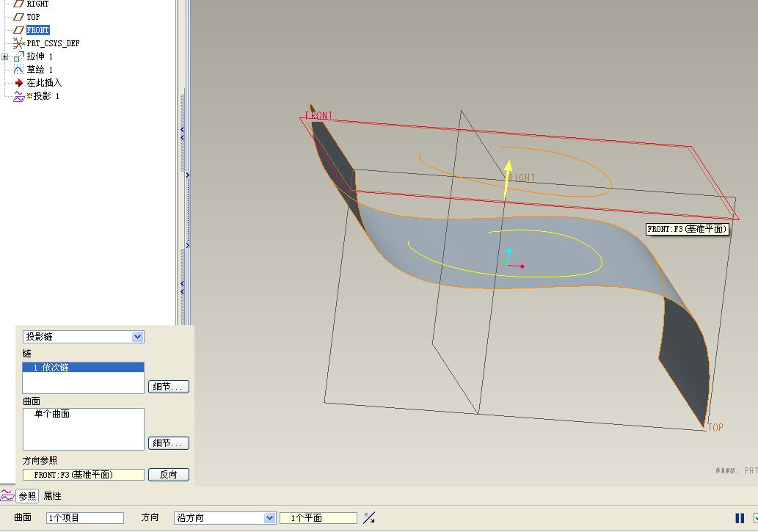Screen dimensions: 758x532
Task: Click the projection feature icon beside 参照
Action: point(7,496)
